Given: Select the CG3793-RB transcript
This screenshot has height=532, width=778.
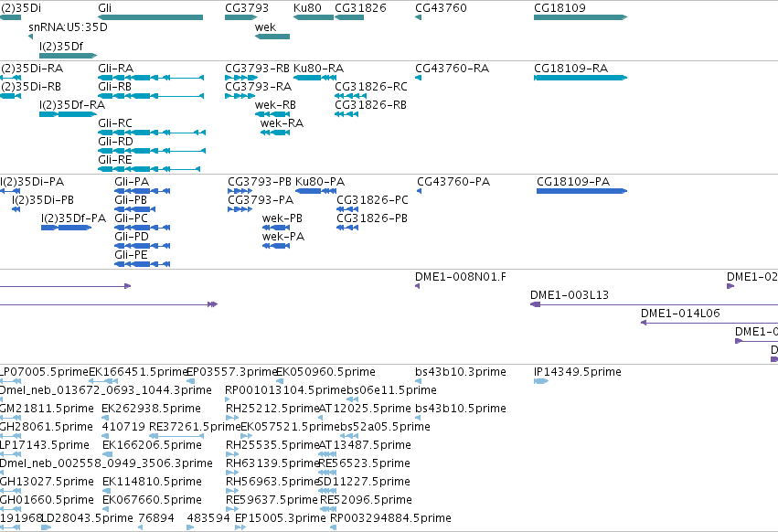Looking at the screenshot, I should [241, 78].
